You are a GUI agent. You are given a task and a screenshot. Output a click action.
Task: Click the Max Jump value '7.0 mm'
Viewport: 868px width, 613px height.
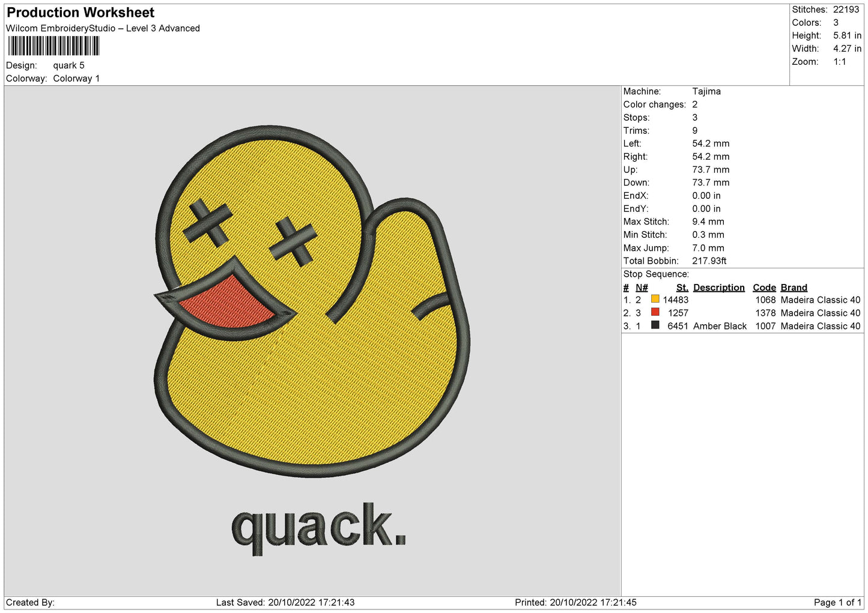pyautogui.click(x=708, y=248)
